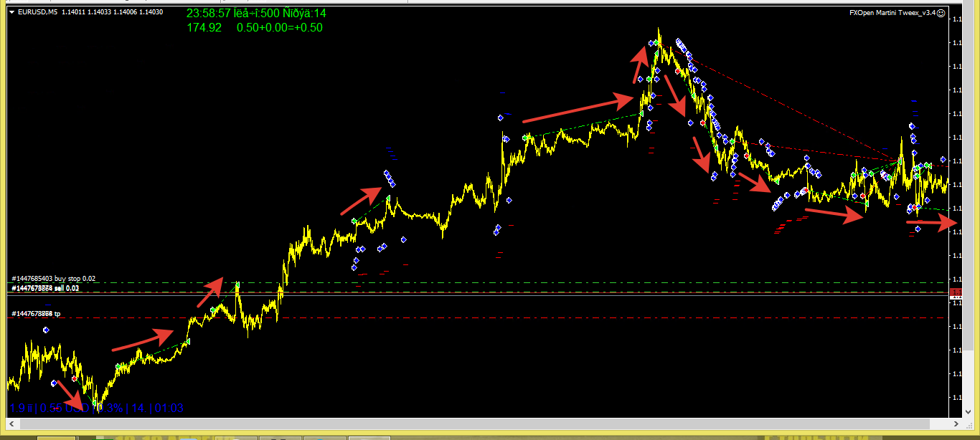Click the blue 0.55 USD status text
Screen dimensions: 980x440
pos(65,408)
